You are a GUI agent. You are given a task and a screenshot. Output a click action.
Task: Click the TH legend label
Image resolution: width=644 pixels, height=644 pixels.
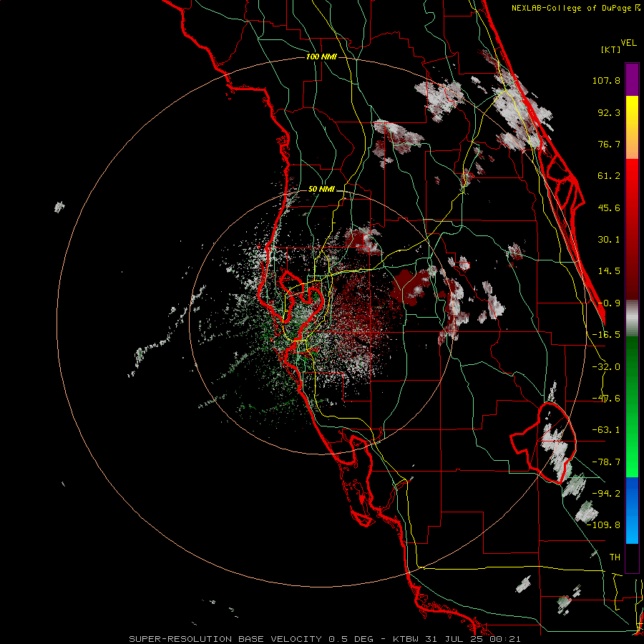click(615, 557)
